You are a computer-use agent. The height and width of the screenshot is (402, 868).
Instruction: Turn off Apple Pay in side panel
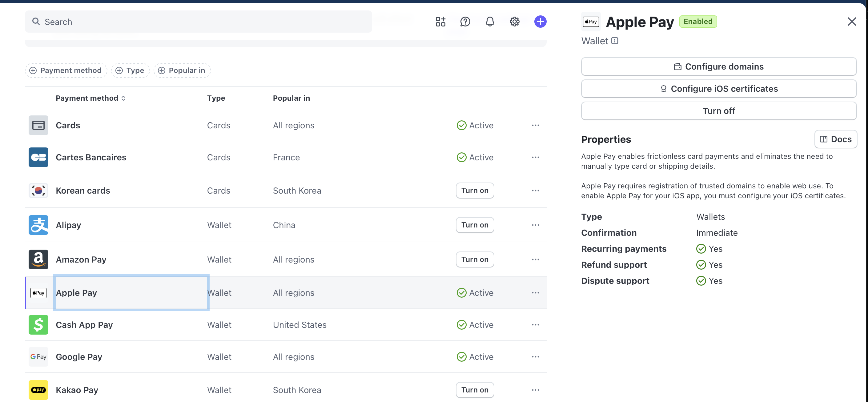click(718, 111)
